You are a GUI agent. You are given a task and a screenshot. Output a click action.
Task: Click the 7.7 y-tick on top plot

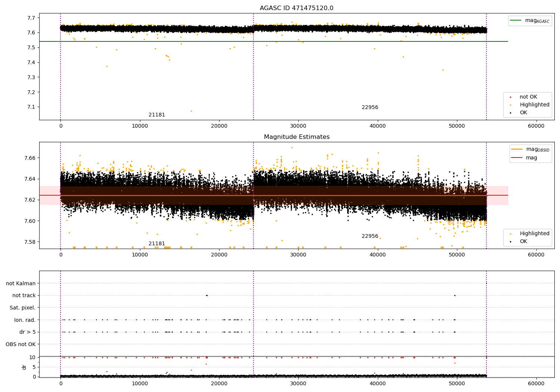click(31, 18)
